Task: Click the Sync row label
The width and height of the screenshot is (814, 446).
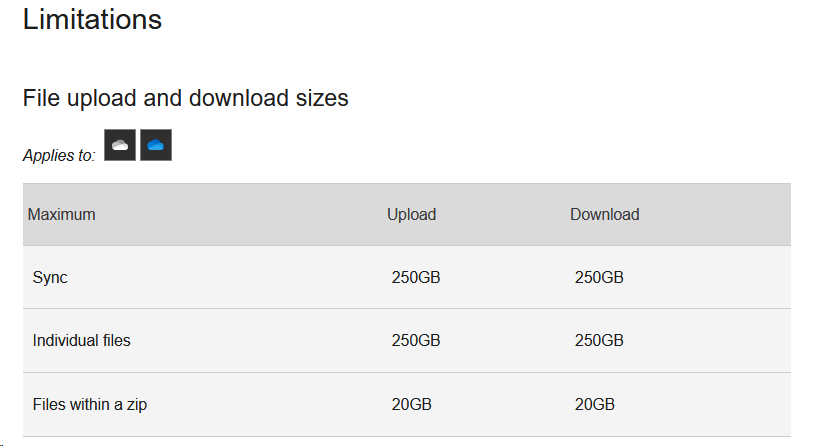Action: coord(50,277)
